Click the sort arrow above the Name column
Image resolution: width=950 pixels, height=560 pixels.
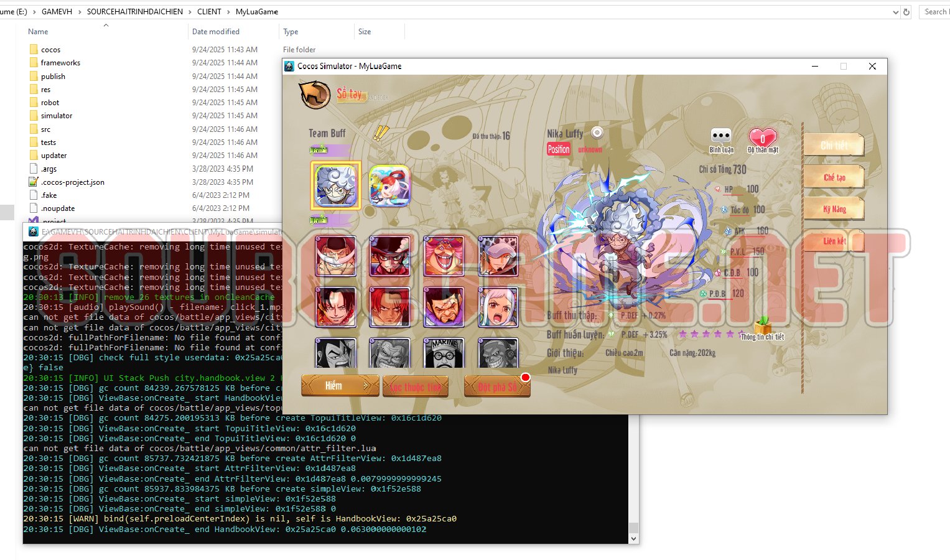pyautogui.click(x=106, y=26)
